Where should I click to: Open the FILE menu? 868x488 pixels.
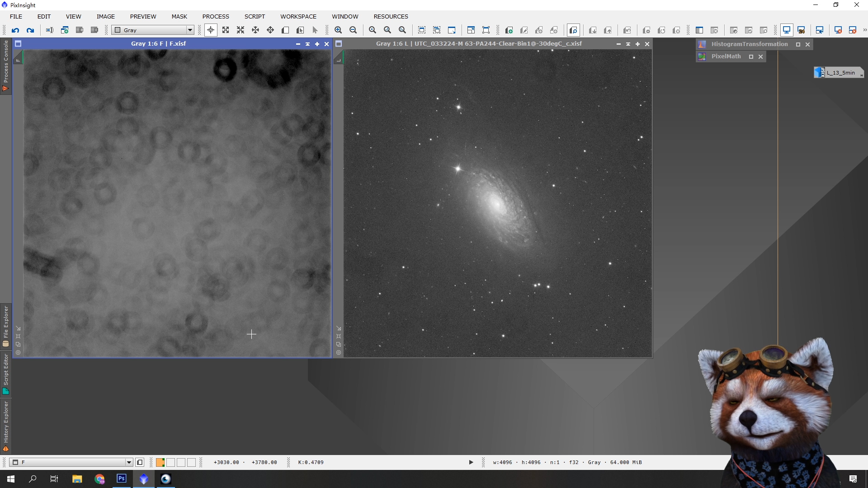pyautogui.click(x=16, y=16)
